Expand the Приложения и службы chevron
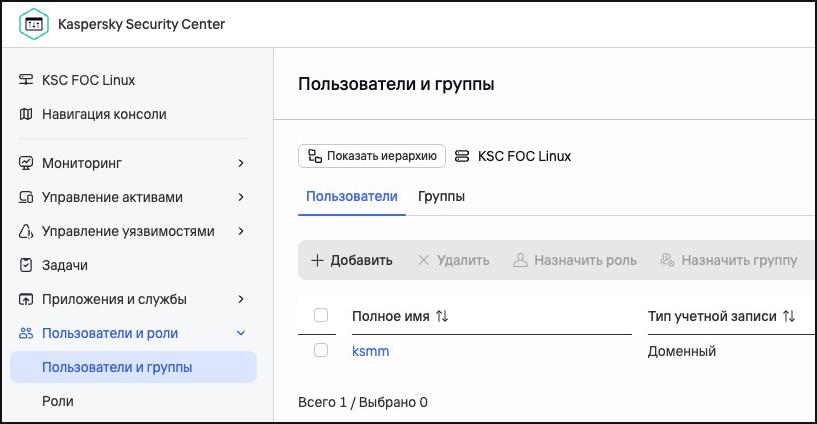Screen dimensions: 817x424 click(x=241, y=299)
